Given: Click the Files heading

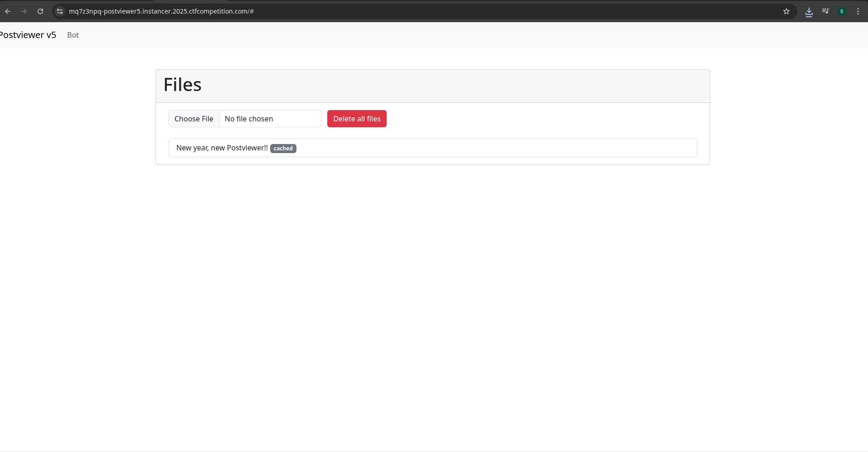Looking at the screenshot, I should 183,85.
